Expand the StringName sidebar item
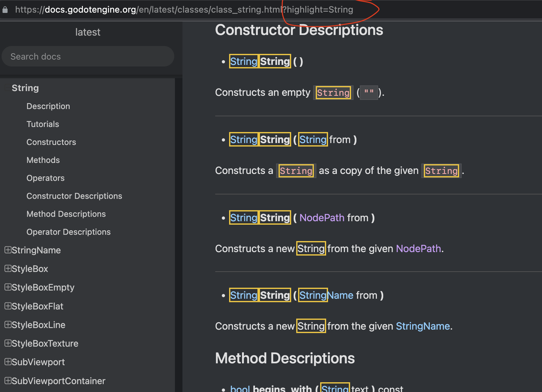The height and width of the screenshot is (392, 542). [x=8, y=250]
